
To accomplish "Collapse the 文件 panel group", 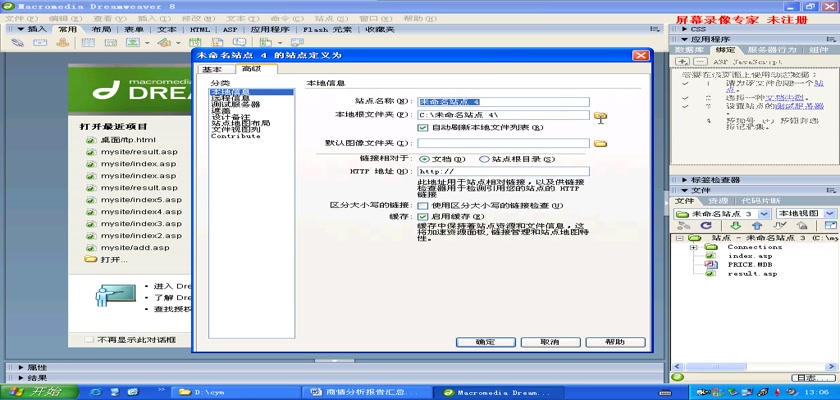I will [x=684, y=190].
